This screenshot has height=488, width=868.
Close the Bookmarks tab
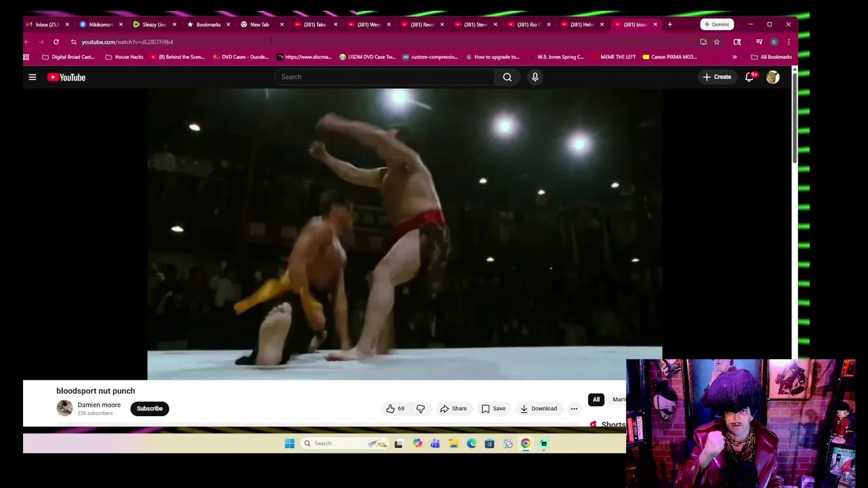(228, 24)
